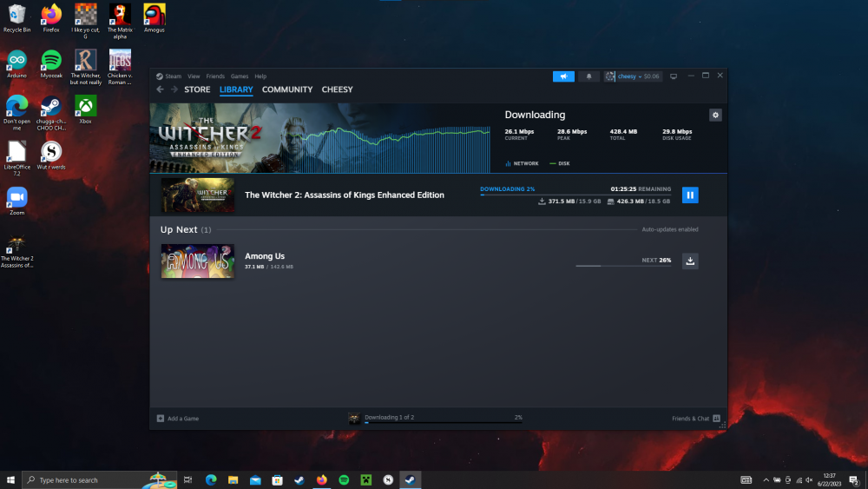Open the Friends menu
The image size is (868, 489).
click(215, 76)
